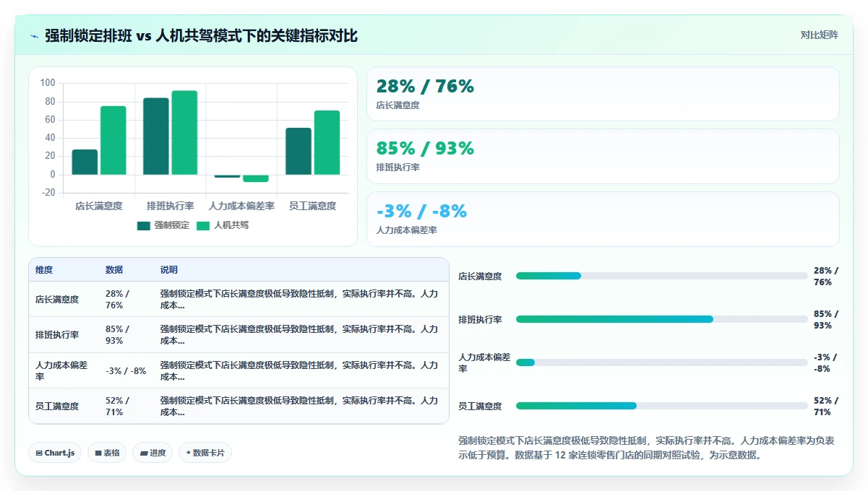868x491 pixels.
Task: Click the header title 强制锁定排班 vs 人机共驾
Action: pos(201,36)
